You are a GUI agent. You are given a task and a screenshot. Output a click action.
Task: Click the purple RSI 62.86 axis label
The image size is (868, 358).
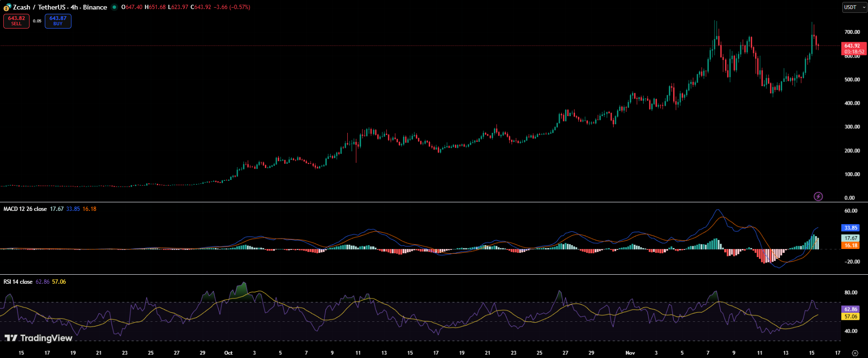(850, 309)
